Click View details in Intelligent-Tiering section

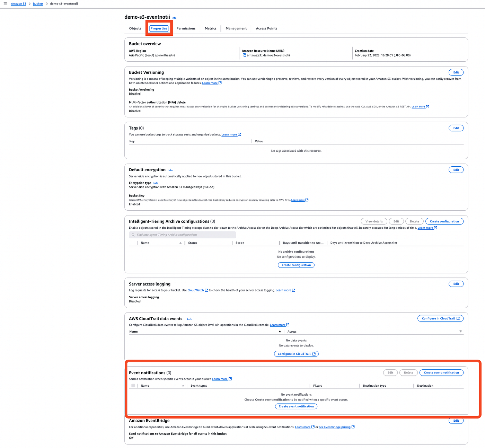coord(374,221)
